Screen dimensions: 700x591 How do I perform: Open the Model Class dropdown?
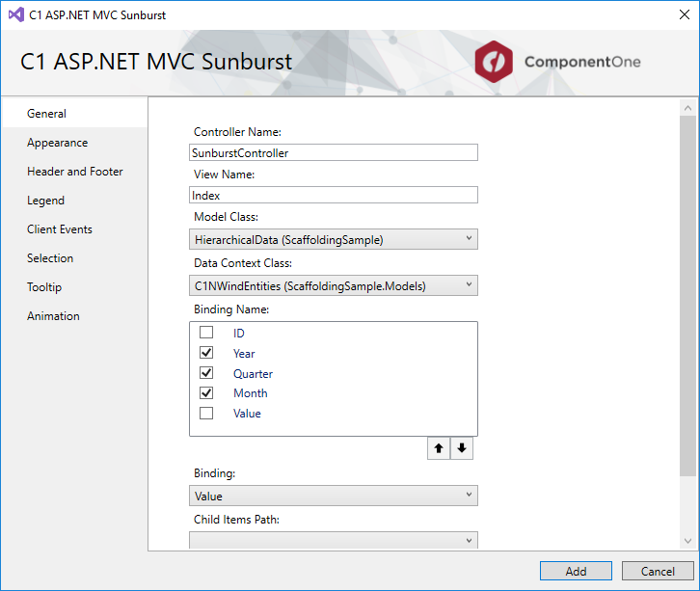click(334, 239)
